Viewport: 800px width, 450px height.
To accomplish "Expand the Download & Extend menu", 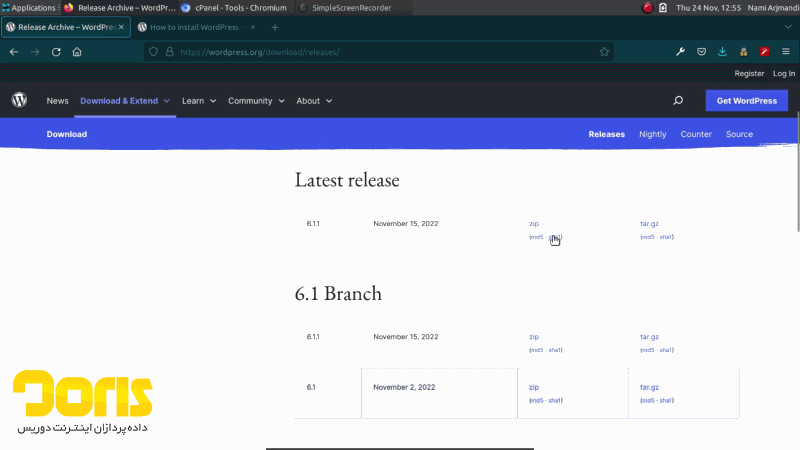I will (x=125, y=101).
